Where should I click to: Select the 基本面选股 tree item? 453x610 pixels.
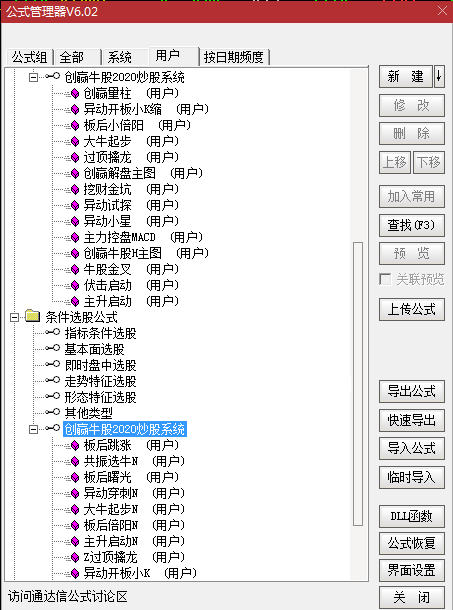point(94,349)
